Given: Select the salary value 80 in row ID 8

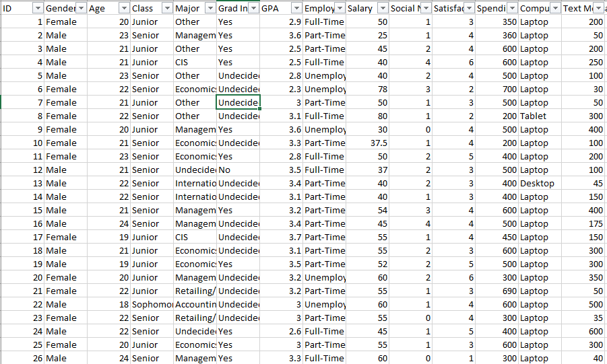Looking at the screenshot, I should click(367, 116).
